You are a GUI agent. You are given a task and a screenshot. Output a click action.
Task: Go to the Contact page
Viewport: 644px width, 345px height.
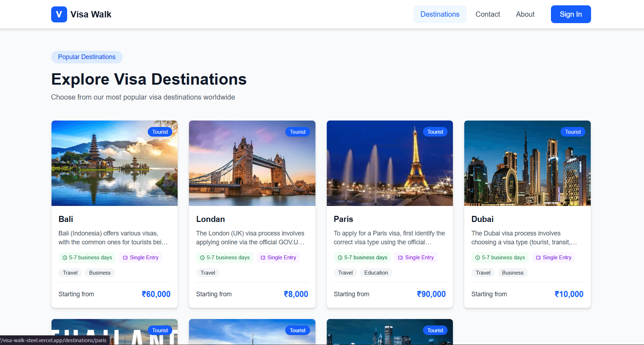(488, 14)
